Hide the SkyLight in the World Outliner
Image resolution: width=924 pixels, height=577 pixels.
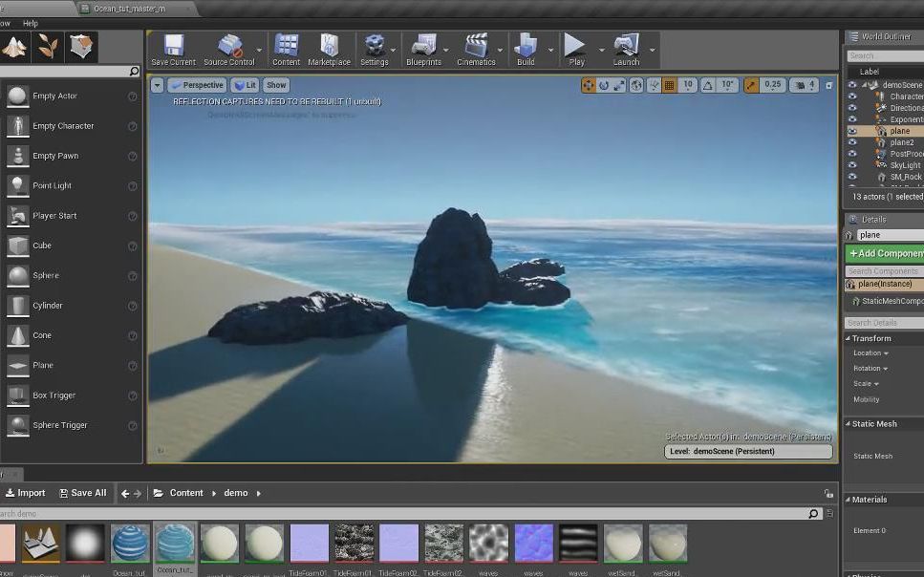pyautogui.click(x=853, y=164)
